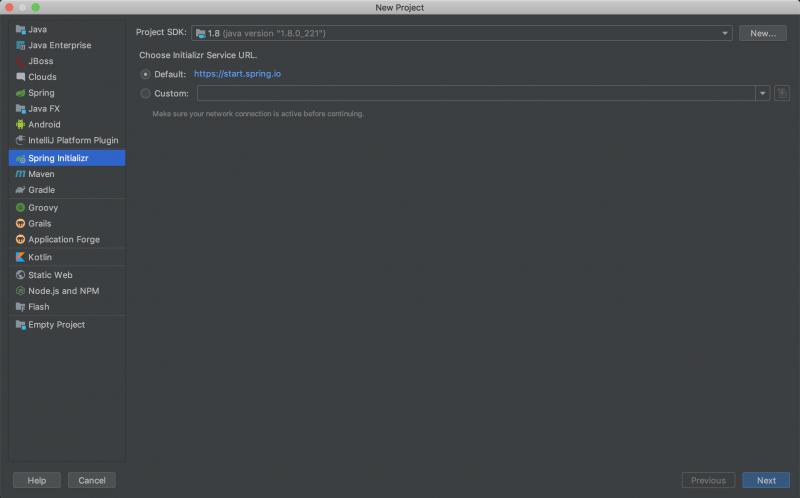Click the Empty Project folder icon
This screenshot has height=498, width=800.
pos(20,325)
